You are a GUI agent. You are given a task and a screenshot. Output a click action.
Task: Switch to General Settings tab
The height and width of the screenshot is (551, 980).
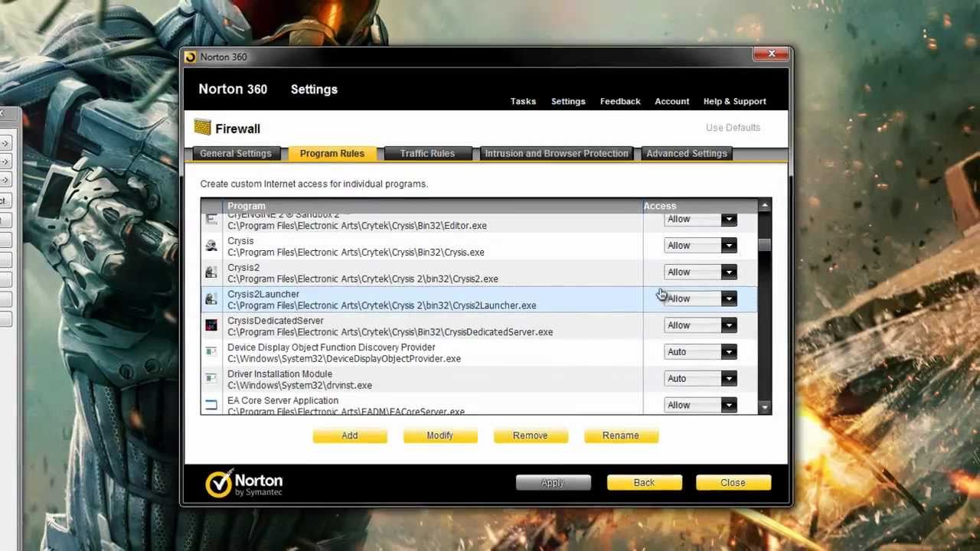coord(235,154)
